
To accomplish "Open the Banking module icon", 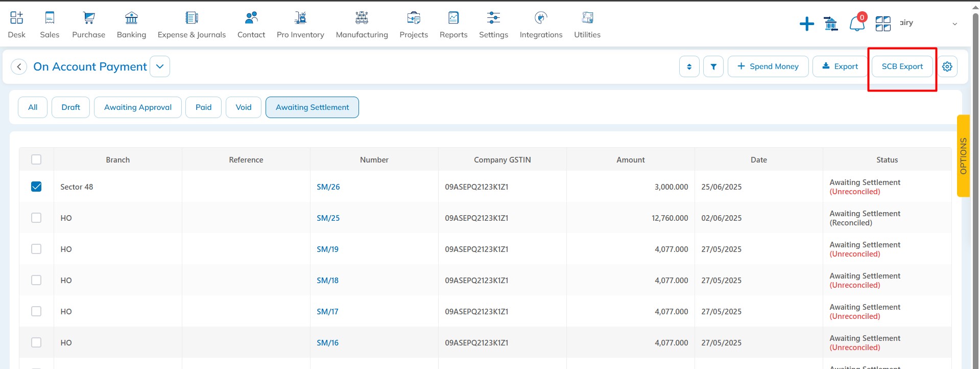I will click(131, 18).
